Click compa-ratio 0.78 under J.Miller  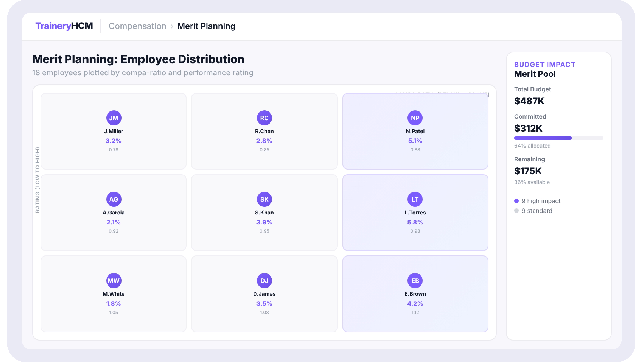pyautogui.click(x=114, y=150)
